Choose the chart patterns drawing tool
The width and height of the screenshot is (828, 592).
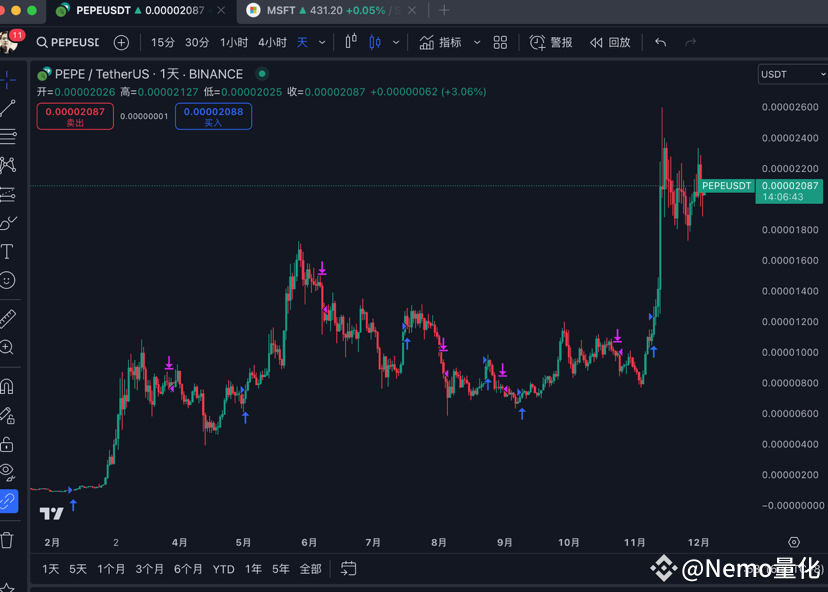pyautogui.click(x=7, y=165)
